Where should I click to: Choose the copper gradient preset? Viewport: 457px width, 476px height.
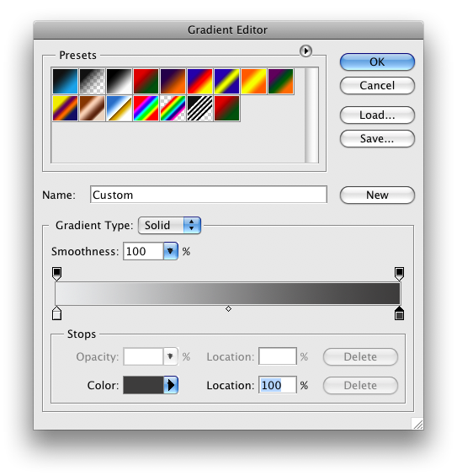92,108
